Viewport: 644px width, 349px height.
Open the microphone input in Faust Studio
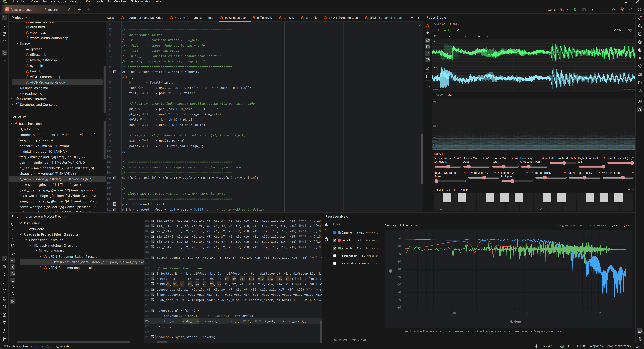428,32
